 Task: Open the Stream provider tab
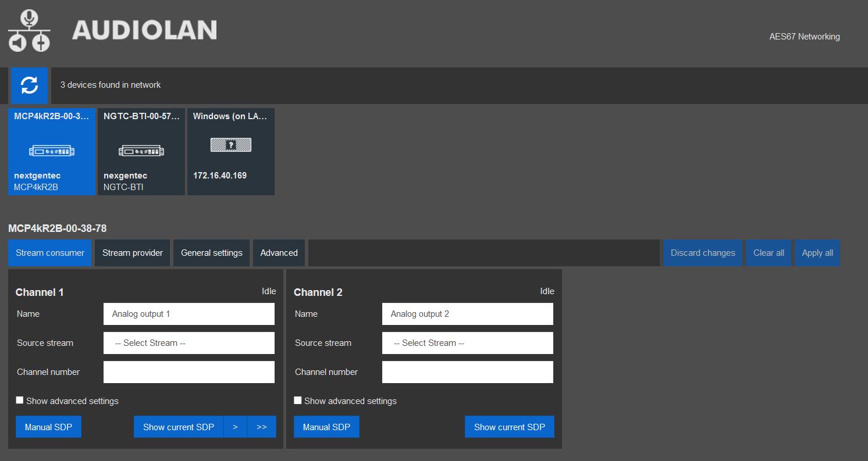(133, 253)
